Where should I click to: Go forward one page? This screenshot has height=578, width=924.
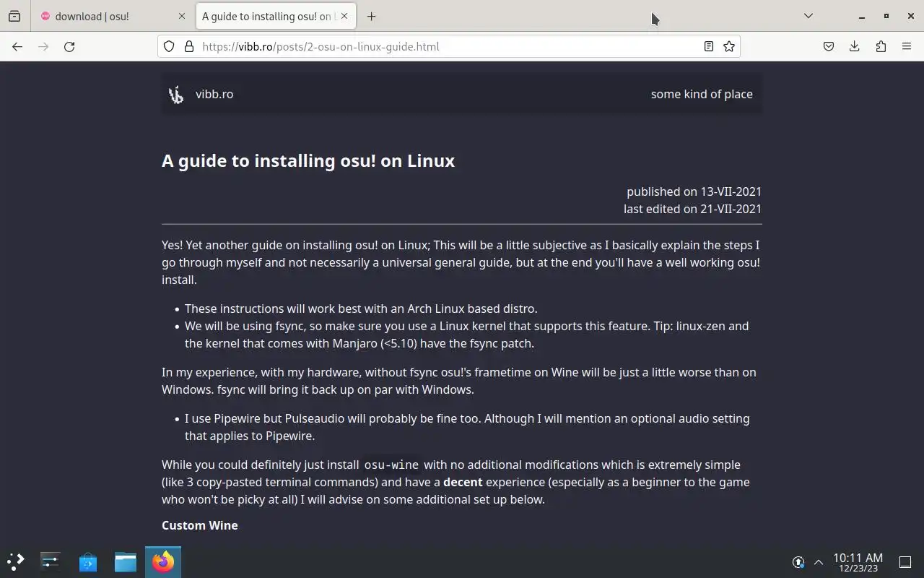[43, 46]
